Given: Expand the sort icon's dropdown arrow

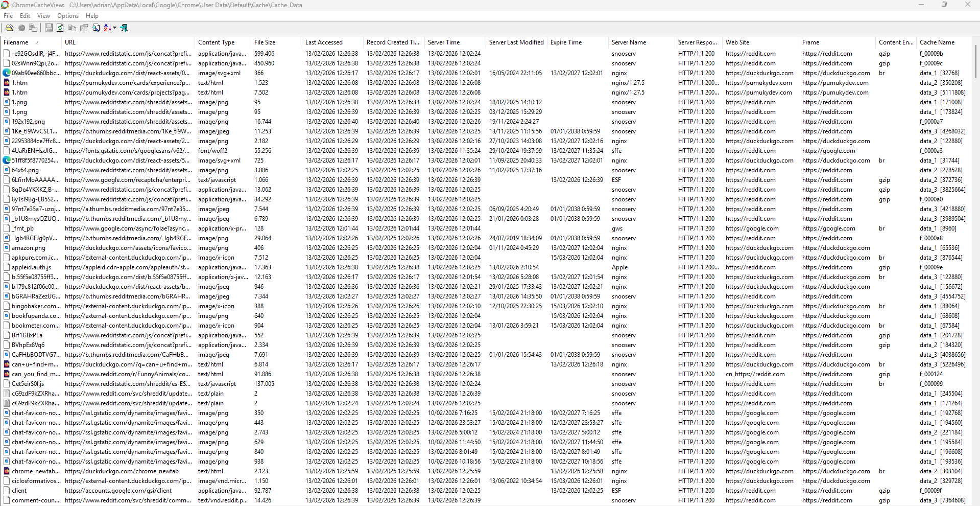Looking at the screenshot, I should tap(115, 28).
